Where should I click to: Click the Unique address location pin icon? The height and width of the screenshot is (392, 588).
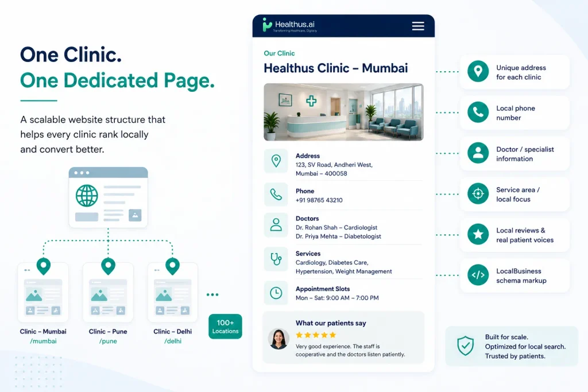click(478, 71)
